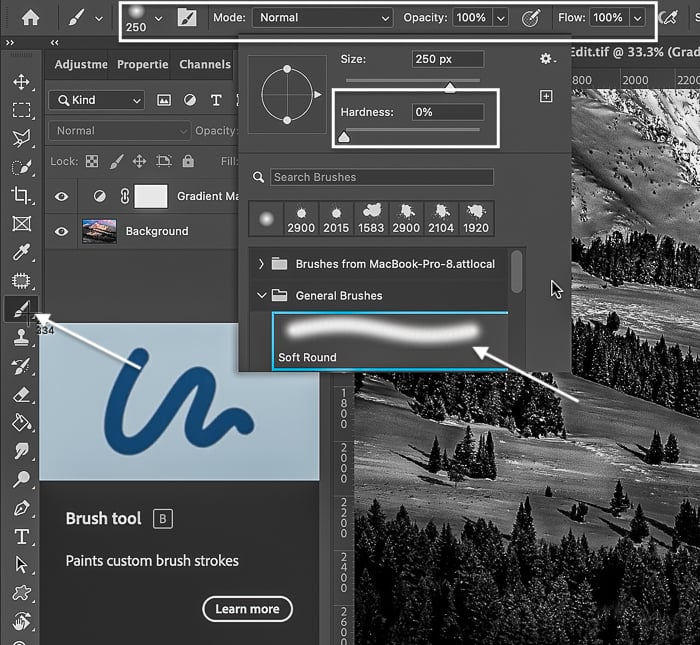Hide the Background layer
700x645 pixels.
(x=62, y=231)
